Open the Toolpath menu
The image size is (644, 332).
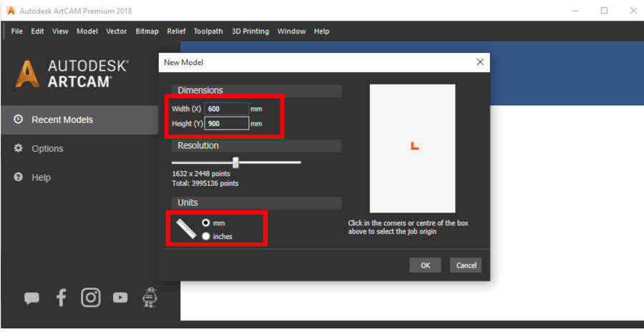pos(208,31)
